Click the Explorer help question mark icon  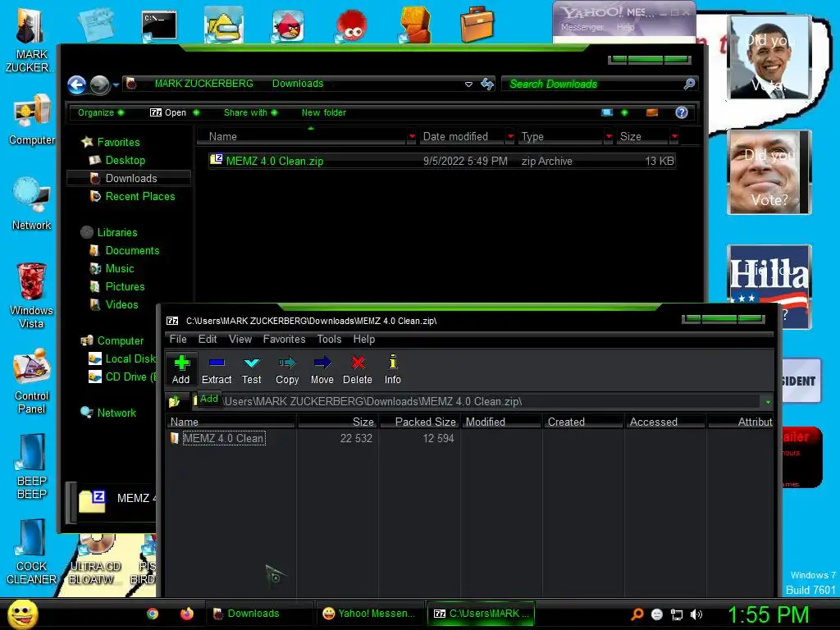pos(682,112)
